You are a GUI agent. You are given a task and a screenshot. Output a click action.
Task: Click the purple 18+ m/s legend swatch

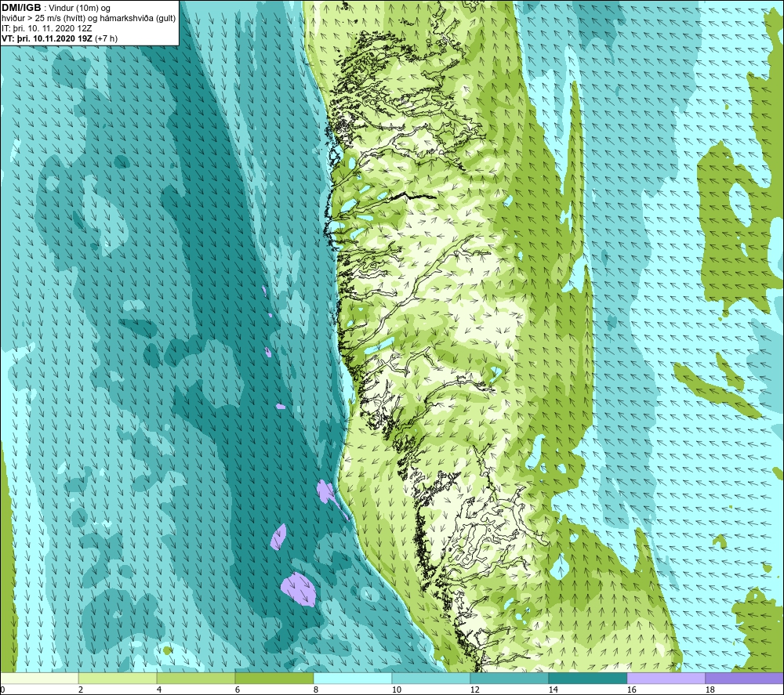coord(744,679)
